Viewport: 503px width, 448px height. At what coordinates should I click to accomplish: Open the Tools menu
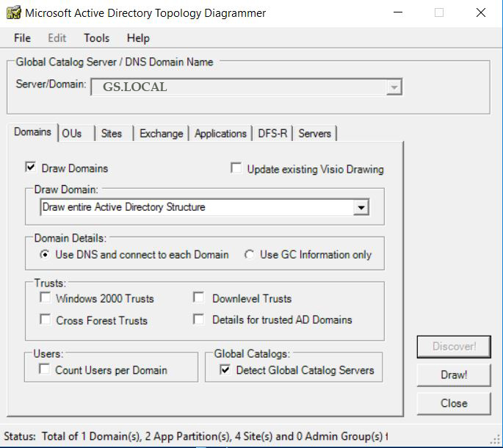tap(96, 38)
